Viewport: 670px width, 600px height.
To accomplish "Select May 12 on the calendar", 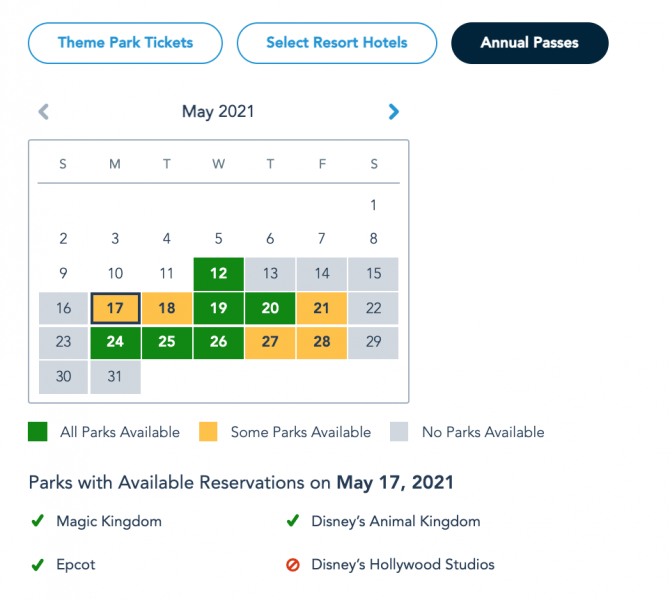I will pos(218,274).
